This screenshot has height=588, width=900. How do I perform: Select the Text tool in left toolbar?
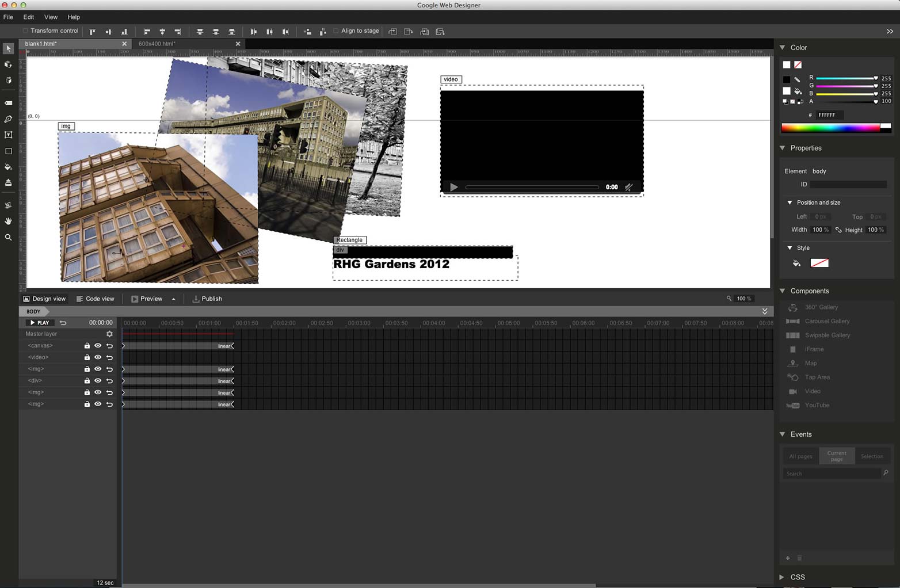coord(8,135)
